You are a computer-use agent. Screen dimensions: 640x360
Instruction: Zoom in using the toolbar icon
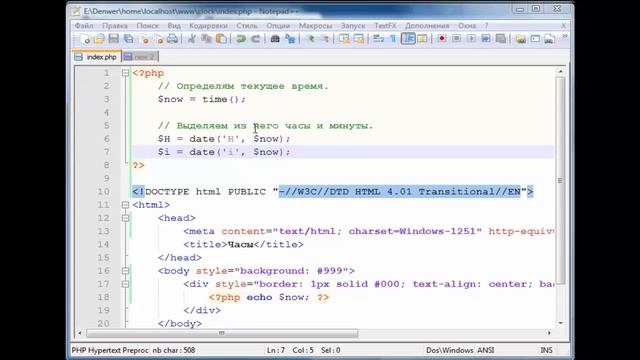click(x=311, y=39)
